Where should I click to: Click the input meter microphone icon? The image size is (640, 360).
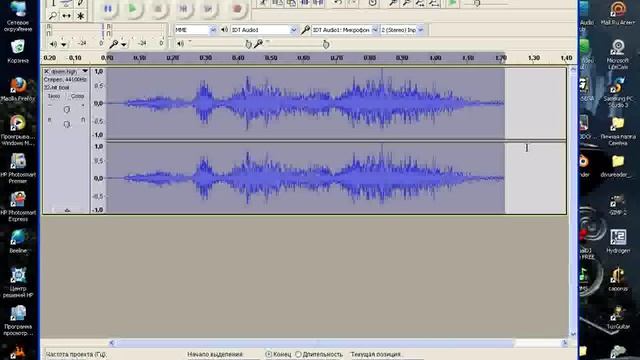pos(114,44)
